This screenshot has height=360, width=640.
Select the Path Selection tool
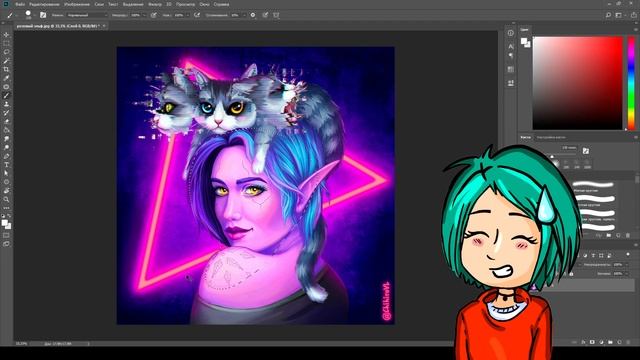tap(6, 173)
